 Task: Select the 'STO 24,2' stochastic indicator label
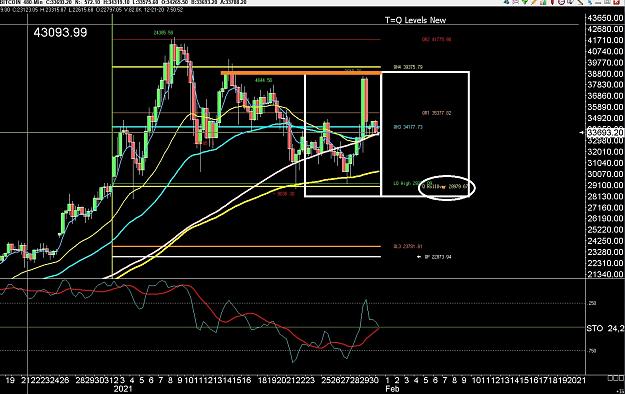(x=605, y=328)
